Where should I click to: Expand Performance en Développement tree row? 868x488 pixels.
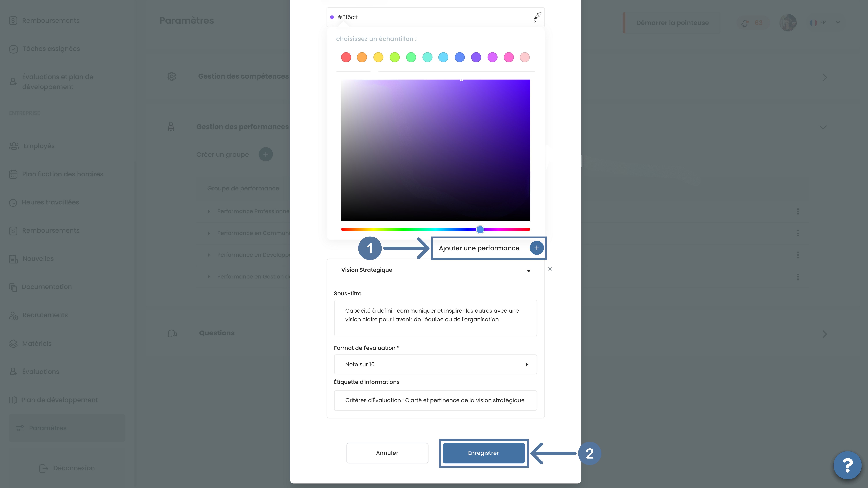pos(209,255)
